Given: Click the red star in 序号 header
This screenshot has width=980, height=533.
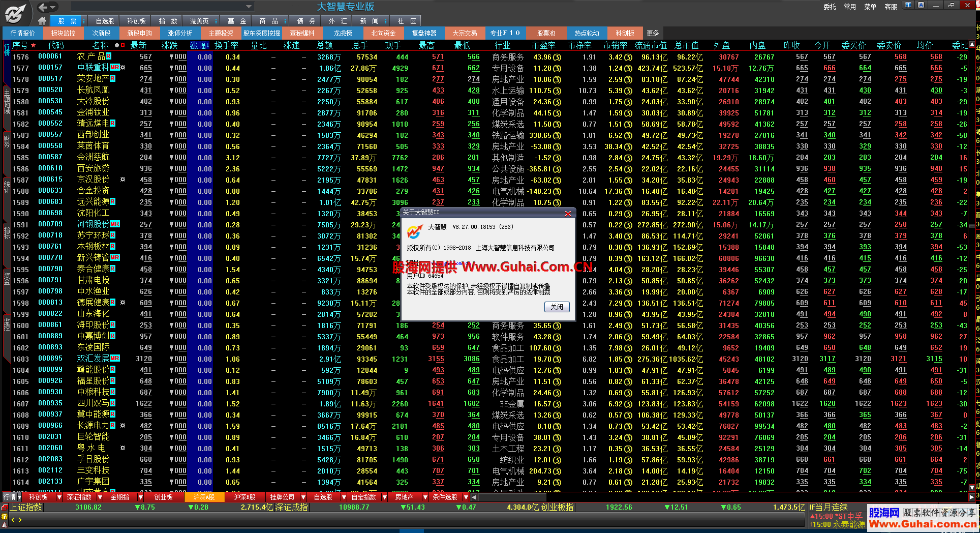Looking at the screenshot, I should (34, 45).
